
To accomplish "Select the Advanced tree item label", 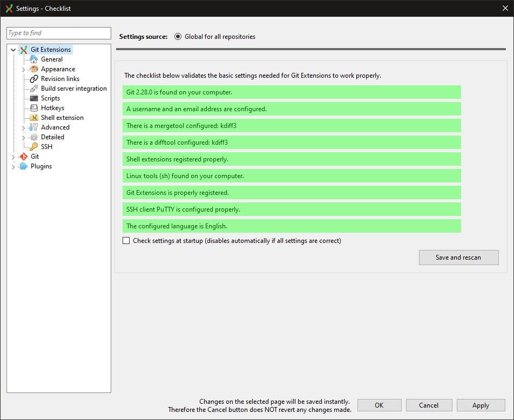I will (55, 127).
